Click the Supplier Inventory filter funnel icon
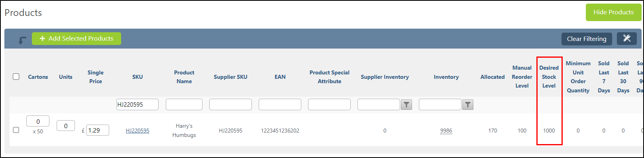The height and width of the screenshot is (158, 644). coord(406,105)
